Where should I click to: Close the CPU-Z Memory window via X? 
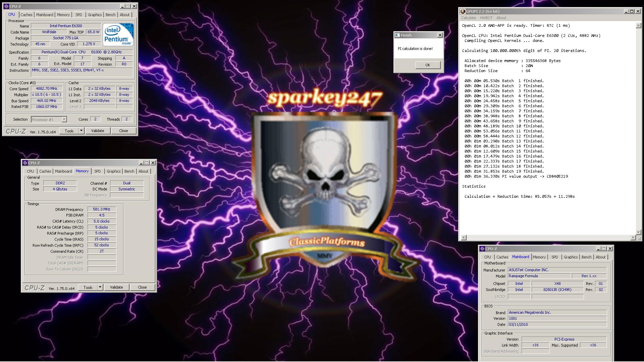[x=153, y=163]
